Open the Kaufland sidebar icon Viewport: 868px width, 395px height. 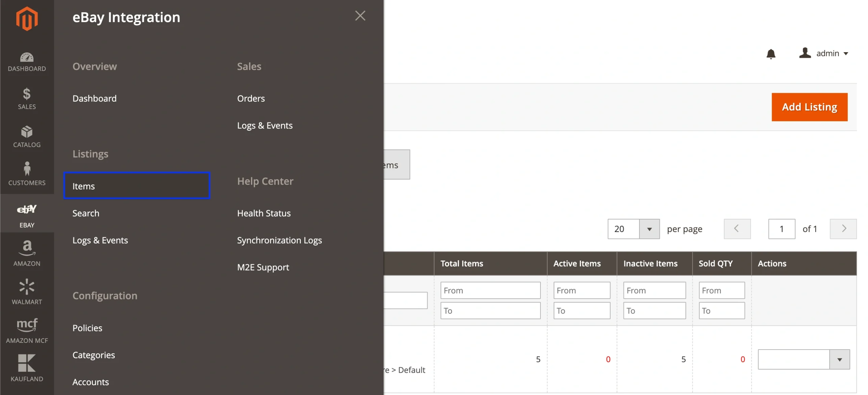(x=27, y=368)
